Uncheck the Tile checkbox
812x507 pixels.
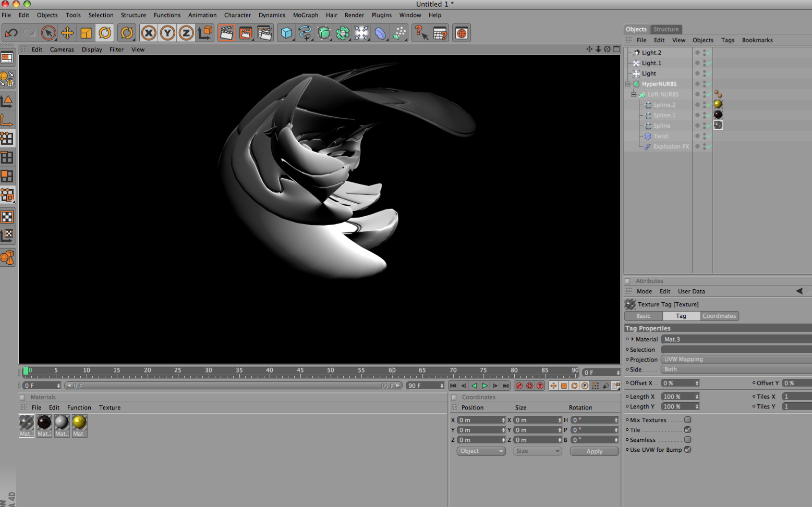688,430
